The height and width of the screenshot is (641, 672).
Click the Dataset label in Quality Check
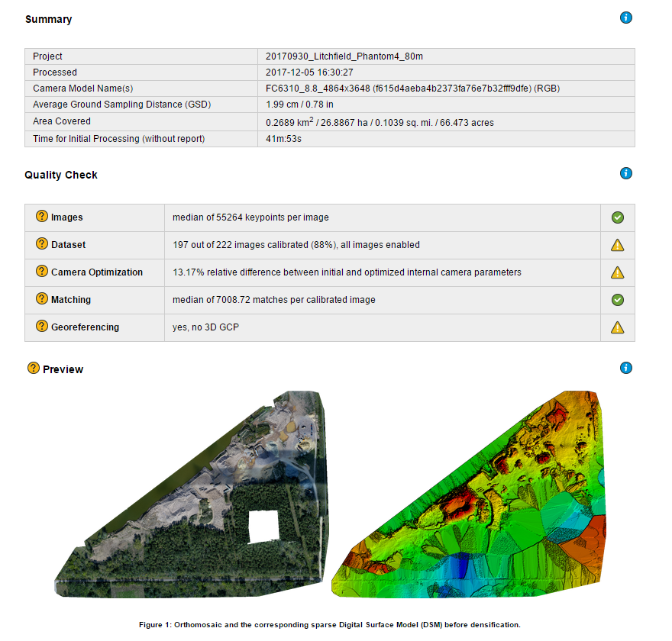coord(68,245)
